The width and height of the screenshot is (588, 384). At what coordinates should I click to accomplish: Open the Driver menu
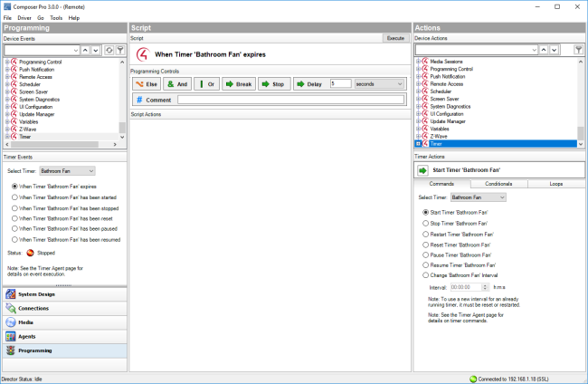(x=24, y=17)
